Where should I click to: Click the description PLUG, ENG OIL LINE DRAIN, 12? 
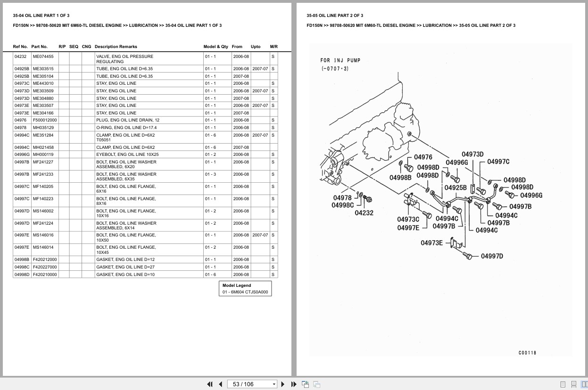[x=128, y=120]
